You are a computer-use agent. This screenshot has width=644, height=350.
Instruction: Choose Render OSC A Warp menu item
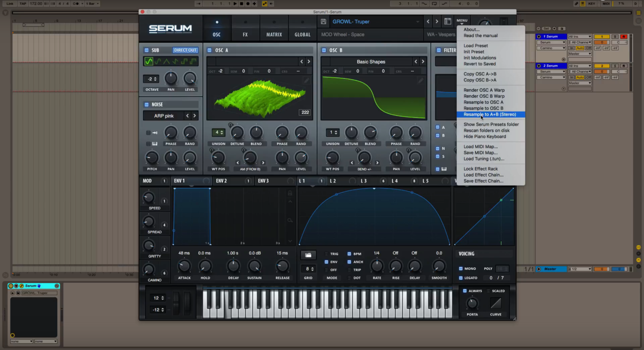[x=491, y=90]
